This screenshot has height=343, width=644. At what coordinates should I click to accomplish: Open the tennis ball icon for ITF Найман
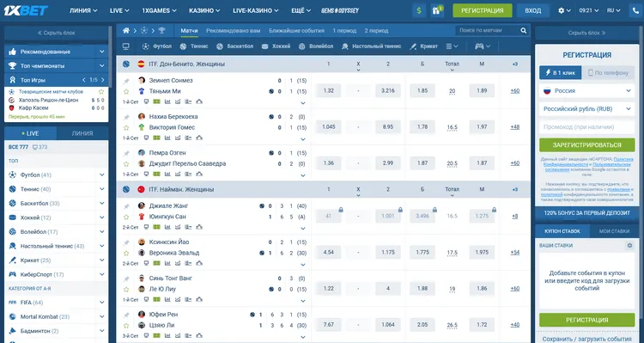(x=126, y=190)
